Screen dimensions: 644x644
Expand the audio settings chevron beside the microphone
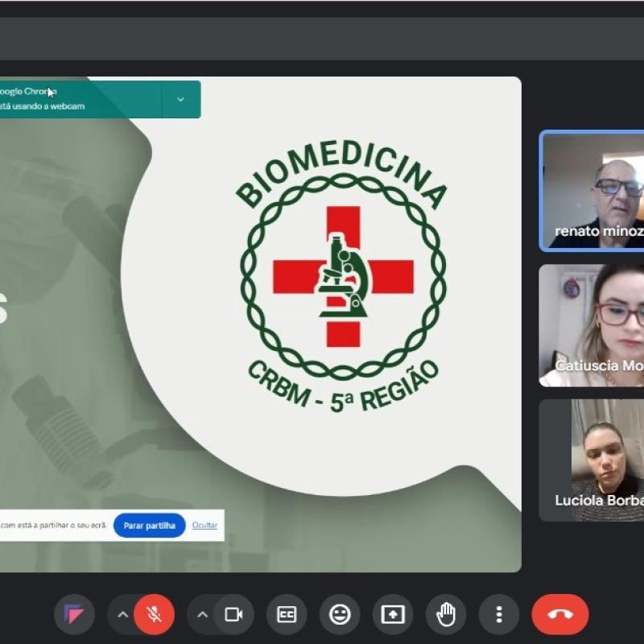tap(122, 615)
